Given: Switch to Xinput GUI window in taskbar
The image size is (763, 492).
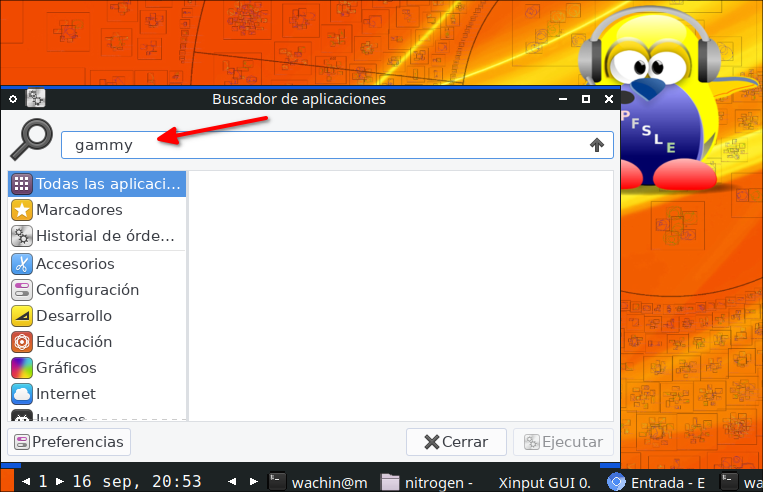Looking at the screenshot, I should 544,482.
